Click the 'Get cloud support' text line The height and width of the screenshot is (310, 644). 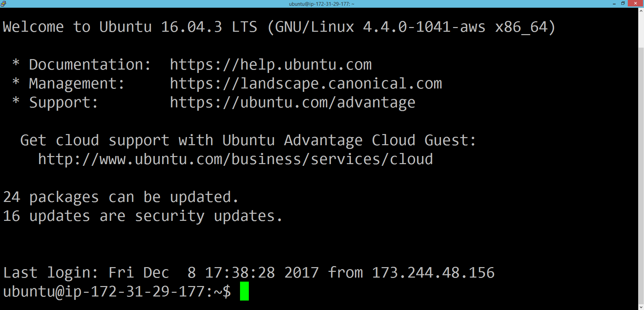tap(248, 140)
